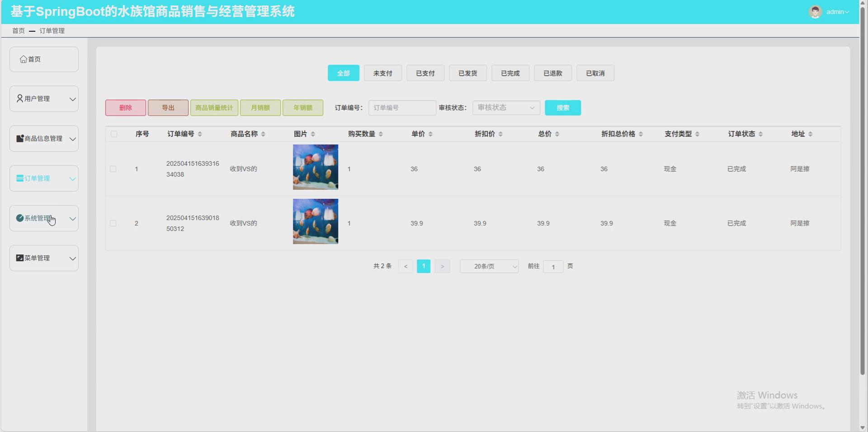Go to next page arrow

[443, 267]
